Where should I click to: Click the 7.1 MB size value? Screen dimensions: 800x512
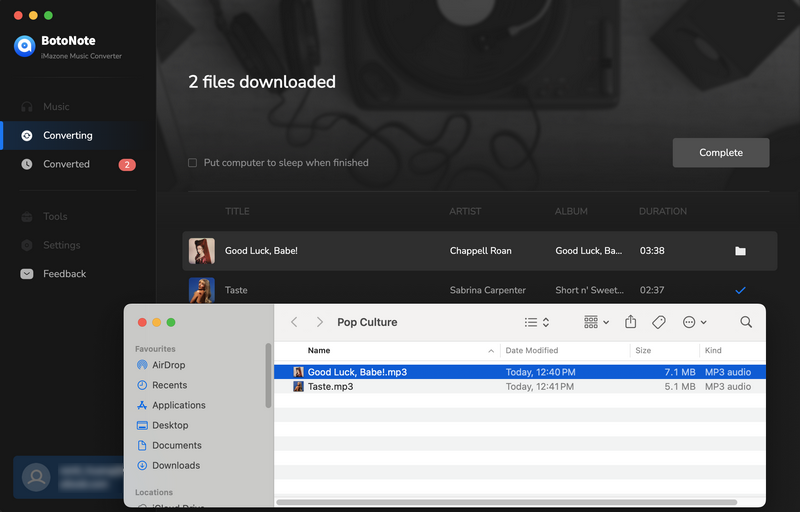(680, 372)
